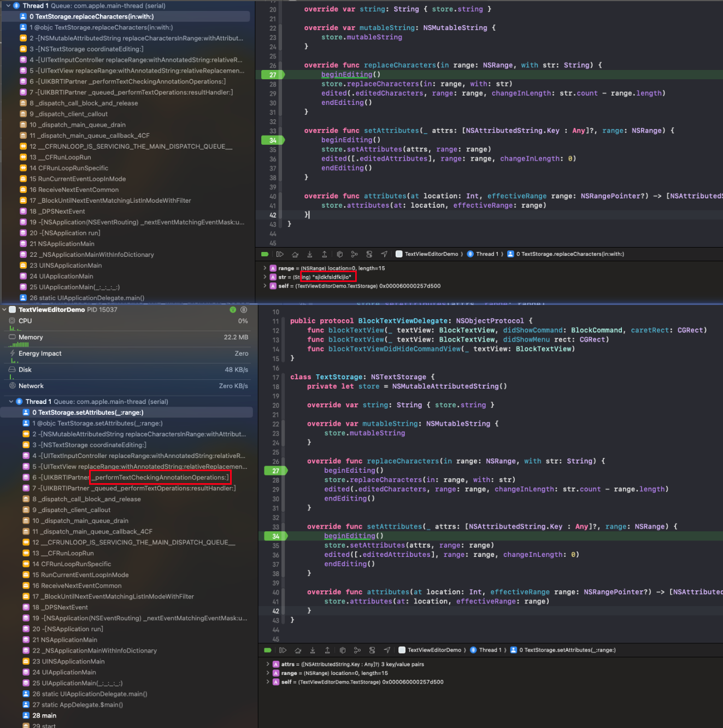Open Debug Memory Graph in upper debug bar

point(354,254)
